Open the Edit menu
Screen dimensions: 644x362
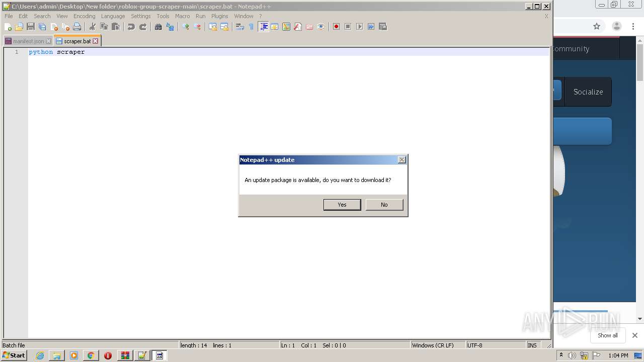(x=24, y=16)
